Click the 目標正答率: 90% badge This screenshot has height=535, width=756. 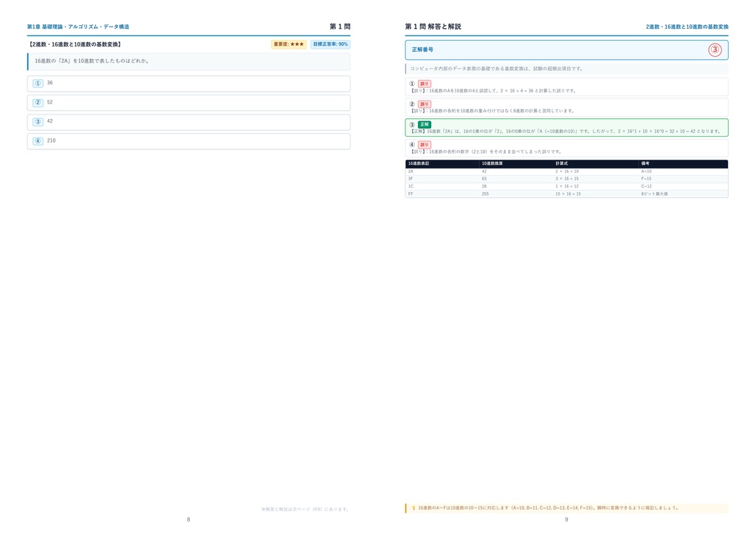point(330,44)
